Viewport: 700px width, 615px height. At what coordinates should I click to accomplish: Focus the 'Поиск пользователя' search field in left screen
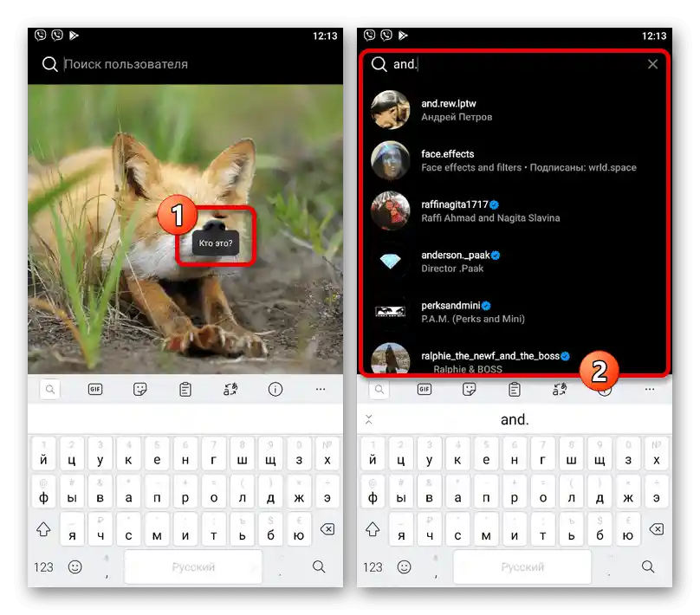click(185, 64)
